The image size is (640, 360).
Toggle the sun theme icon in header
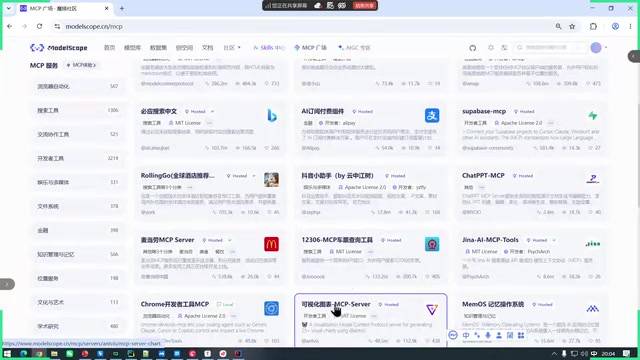coord(491,48)
